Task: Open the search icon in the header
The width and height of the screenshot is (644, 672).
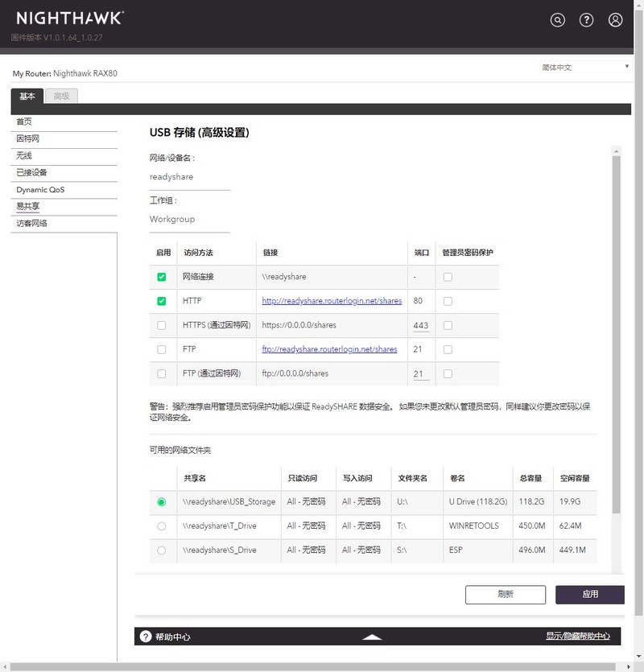Action: click(556, 19)
